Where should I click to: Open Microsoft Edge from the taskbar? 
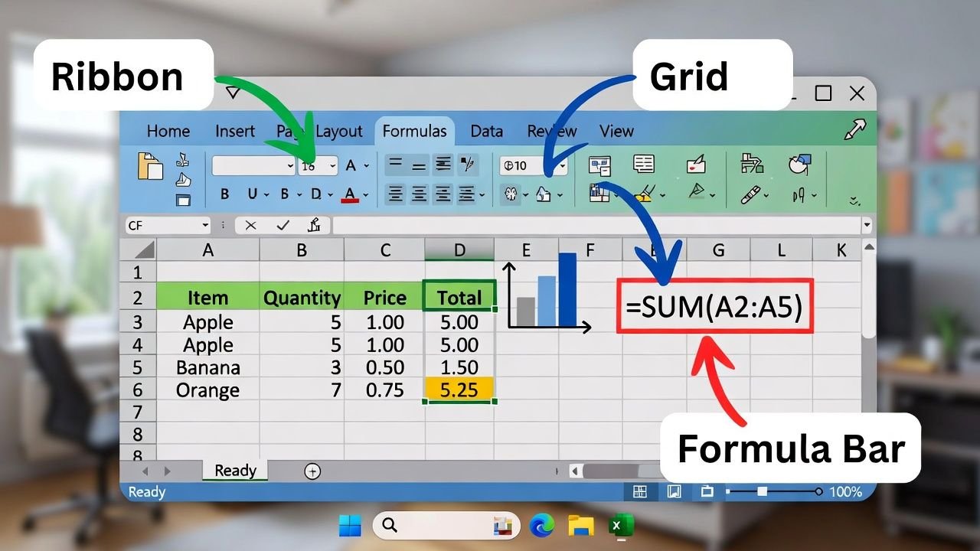(541, 525)
